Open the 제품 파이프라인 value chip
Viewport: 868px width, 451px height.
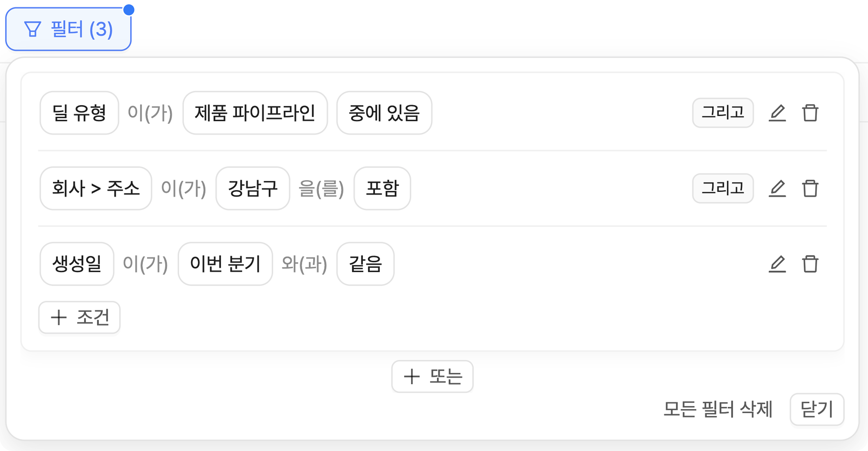coord(255,113)
